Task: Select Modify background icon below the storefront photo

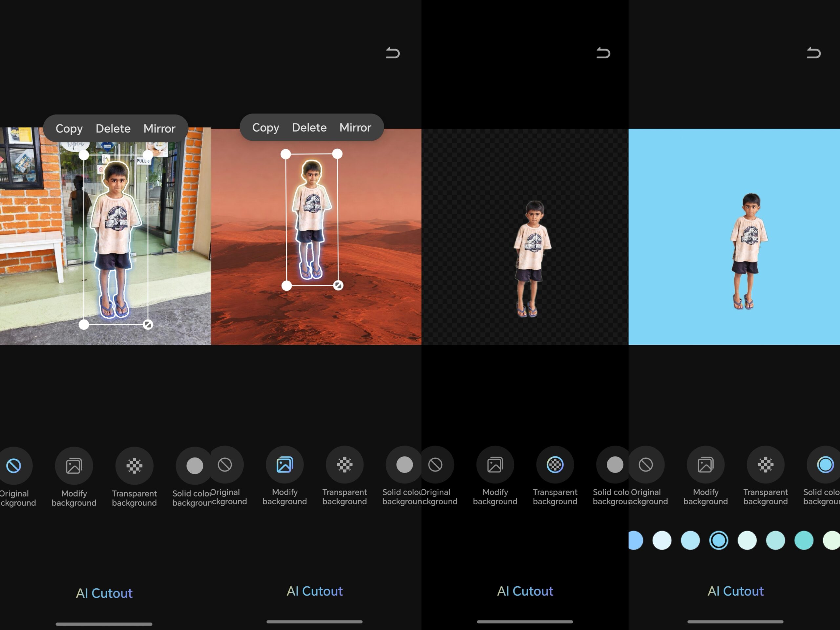Action: [x=74, y=466]
